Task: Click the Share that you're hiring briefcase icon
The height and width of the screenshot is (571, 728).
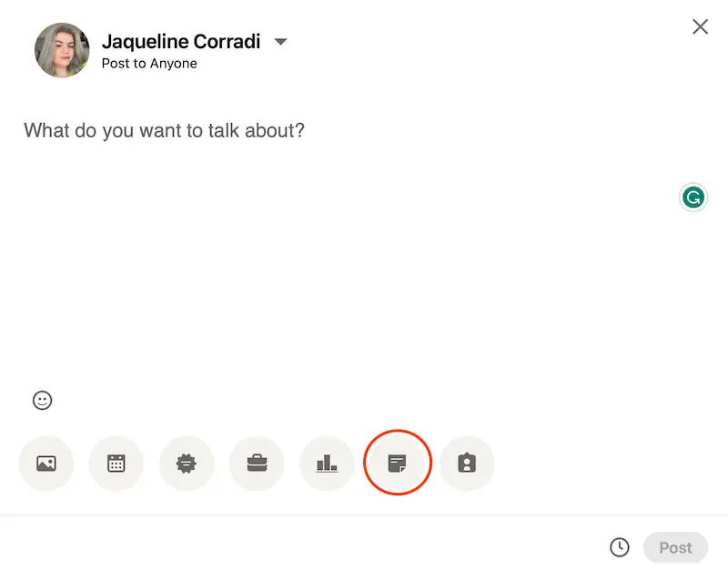Action: (x=257, y=464)
